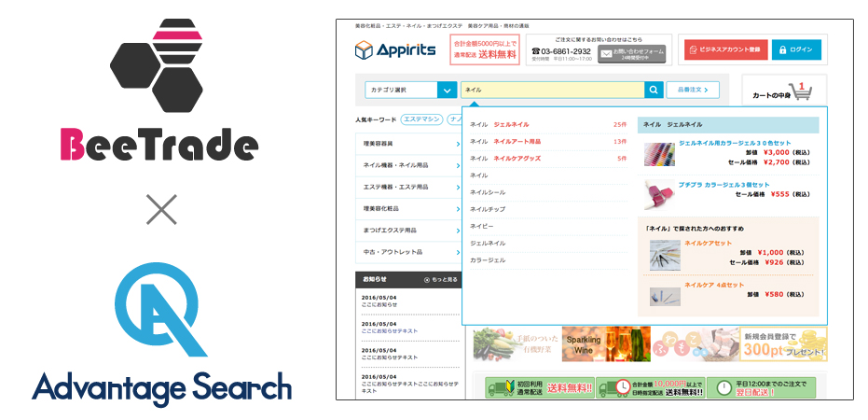Select the エステマシン popular keyword
Viewport: 868px width, 420px height.
pos(421,119)
